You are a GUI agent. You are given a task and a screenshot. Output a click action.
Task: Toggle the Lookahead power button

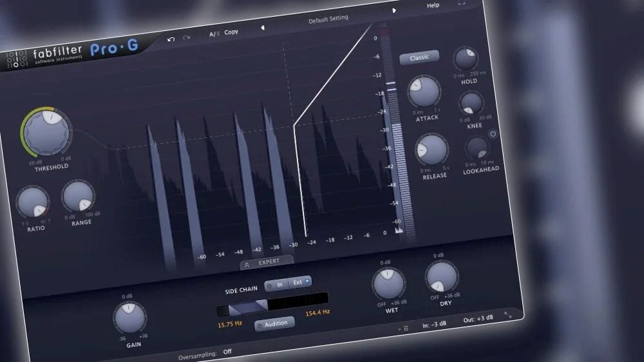coord(493,134)
